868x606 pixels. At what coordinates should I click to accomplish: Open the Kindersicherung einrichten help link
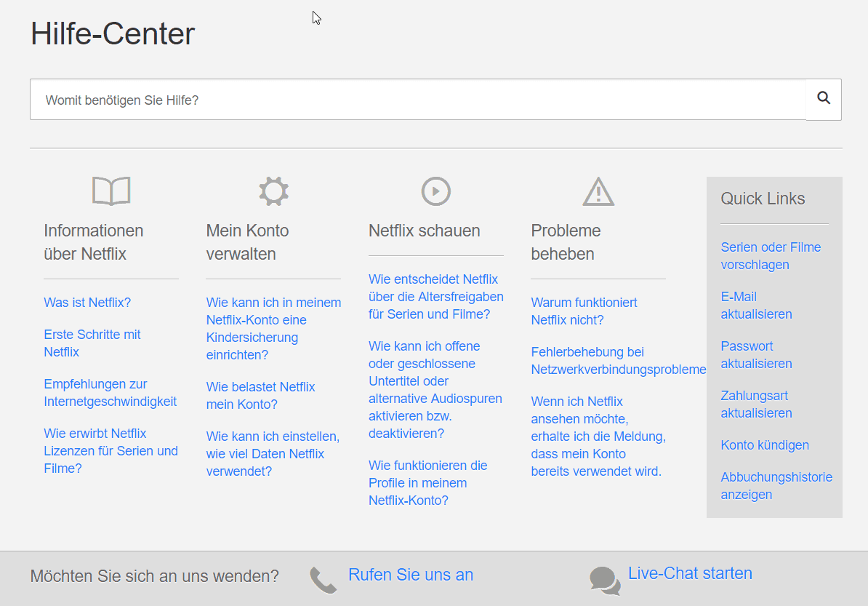[x=273, y=329]
